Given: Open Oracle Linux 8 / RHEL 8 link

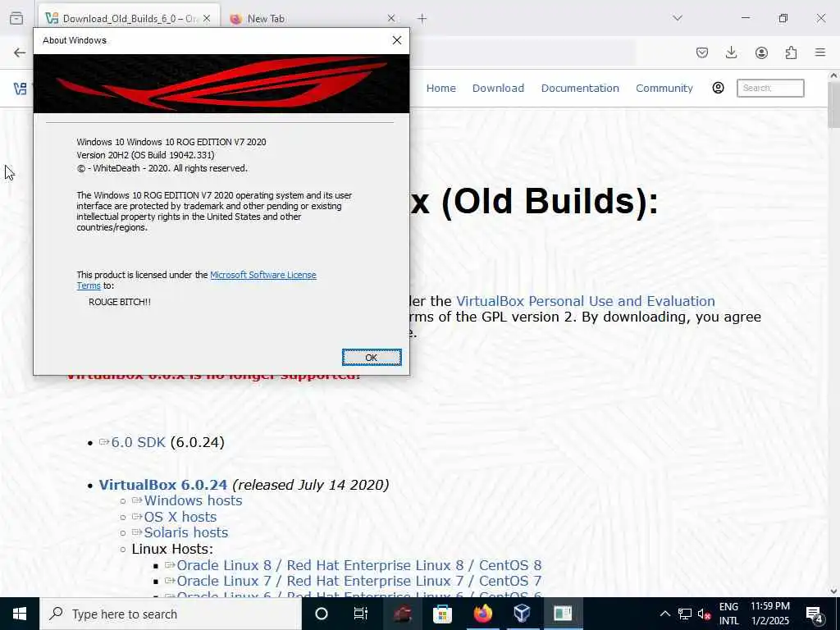Looking at the screenshot, I should tap(359, 565).
